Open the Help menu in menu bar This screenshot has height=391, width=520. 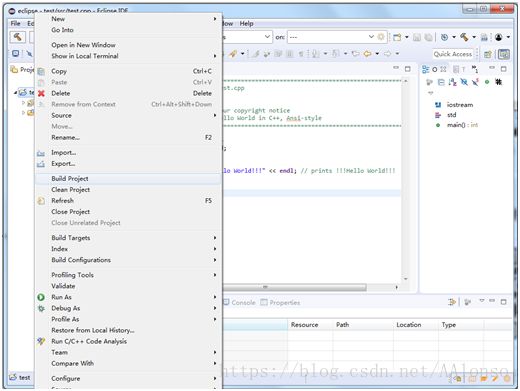coord(246,23)
